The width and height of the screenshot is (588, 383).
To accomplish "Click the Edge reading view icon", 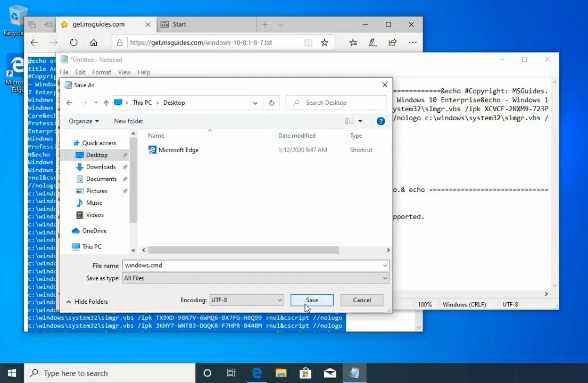I will tap(308, 43).
